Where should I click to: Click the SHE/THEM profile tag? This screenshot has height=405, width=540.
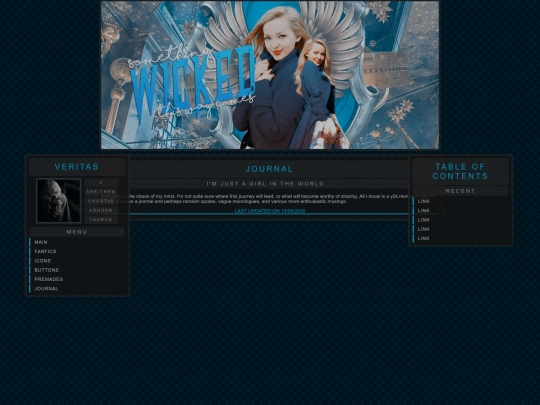coord(101,192)
